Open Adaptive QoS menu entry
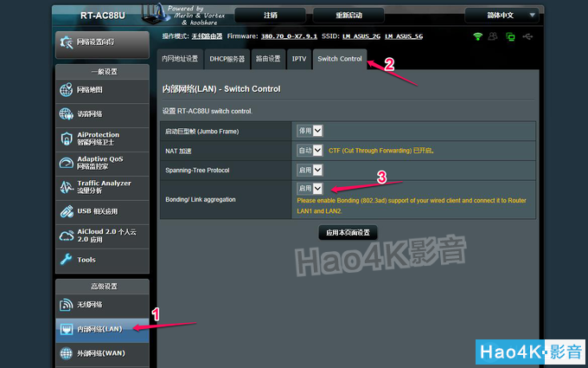Screen dimensions: 588x368 tap(102, 164)
